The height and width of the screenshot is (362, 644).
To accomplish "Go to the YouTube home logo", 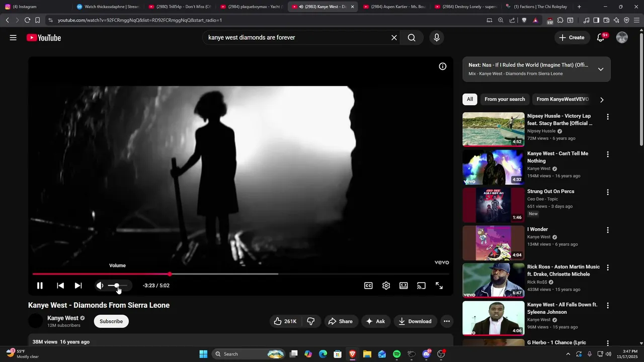I will pos(44,38).
